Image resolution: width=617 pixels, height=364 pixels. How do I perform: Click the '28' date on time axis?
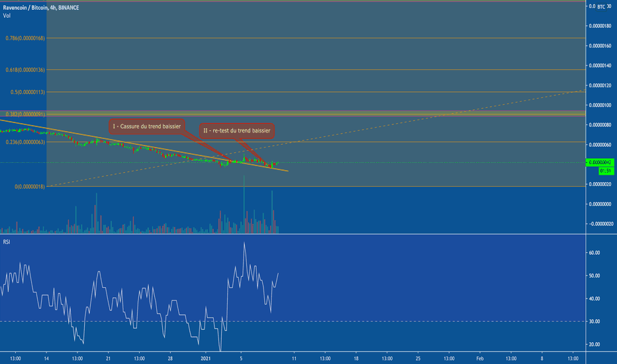170,359
